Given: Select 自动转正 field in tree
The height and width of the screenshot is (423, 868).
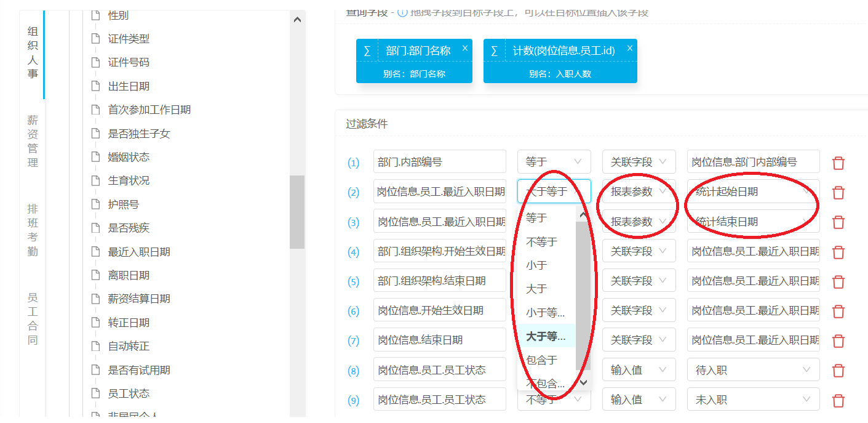Looking at the screenshot, I should [x=129, y=346].
